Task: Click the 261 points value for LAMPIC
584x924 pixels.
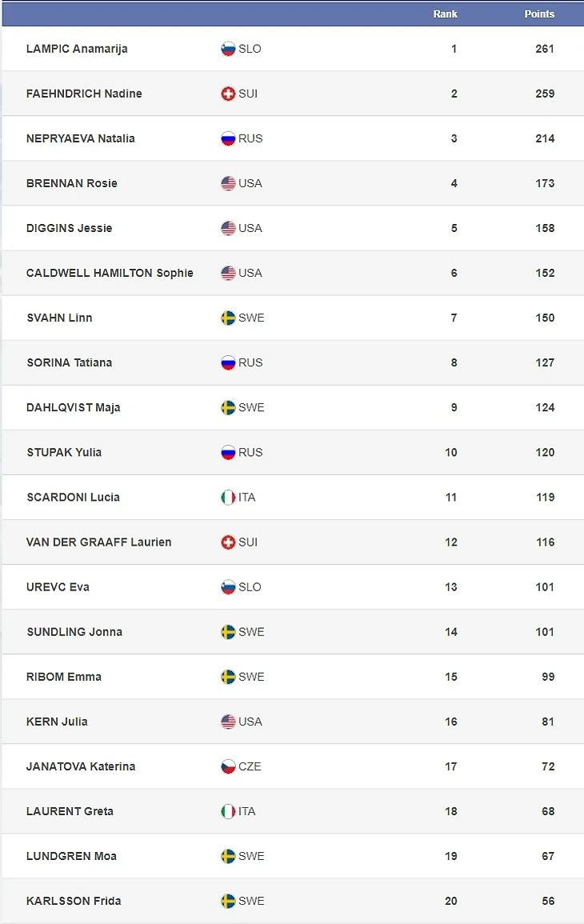Action: [545, 49]
